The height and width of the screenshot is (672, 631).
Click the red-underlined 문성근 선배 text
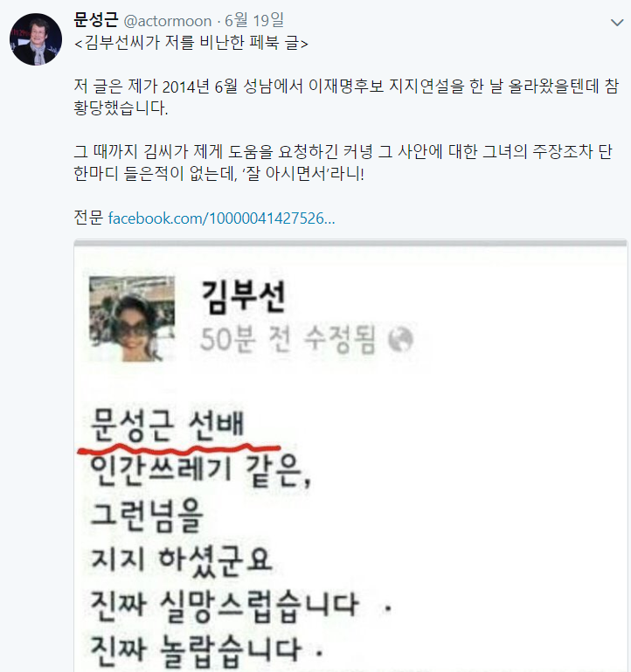click(168, 425)
